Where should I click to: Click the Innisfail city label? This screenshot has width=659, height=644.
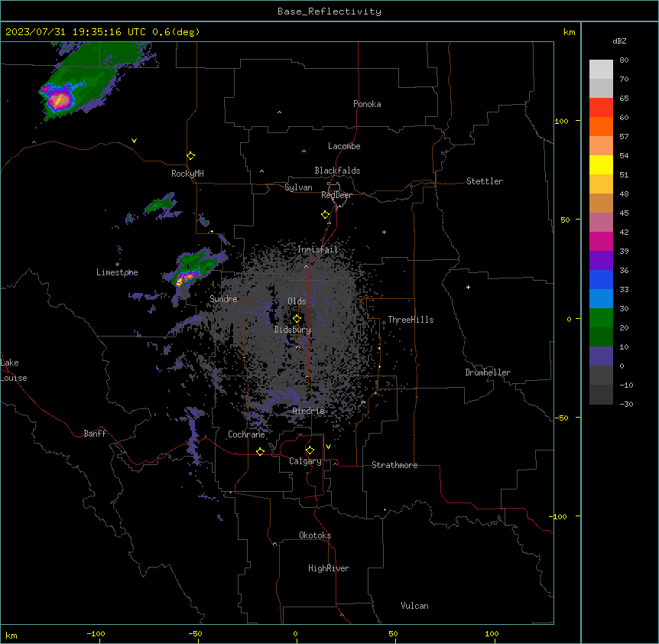click(317, 249)
